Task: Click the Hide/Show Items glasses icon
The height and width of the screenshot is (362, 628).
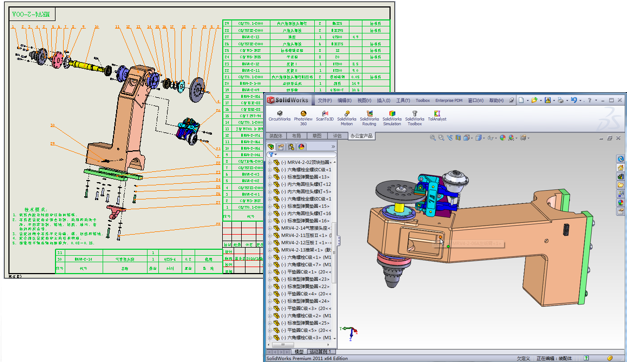Action: [490, 138]
